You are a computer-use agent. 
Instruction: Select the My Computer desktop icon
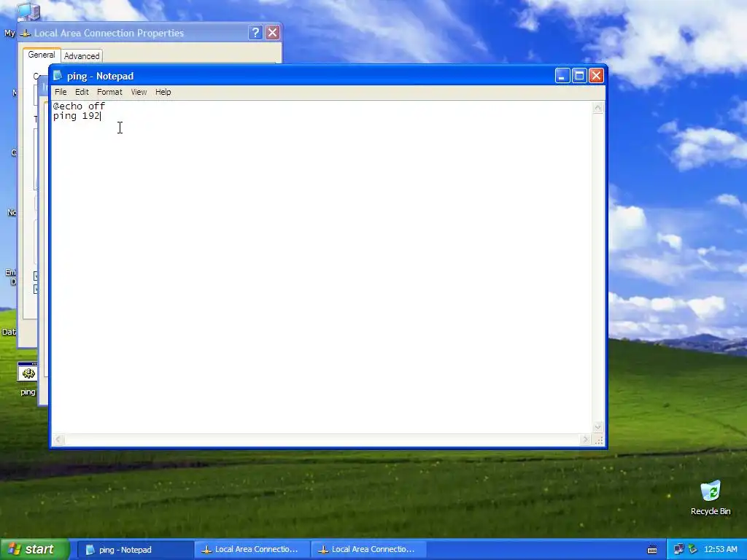(28, 12)
